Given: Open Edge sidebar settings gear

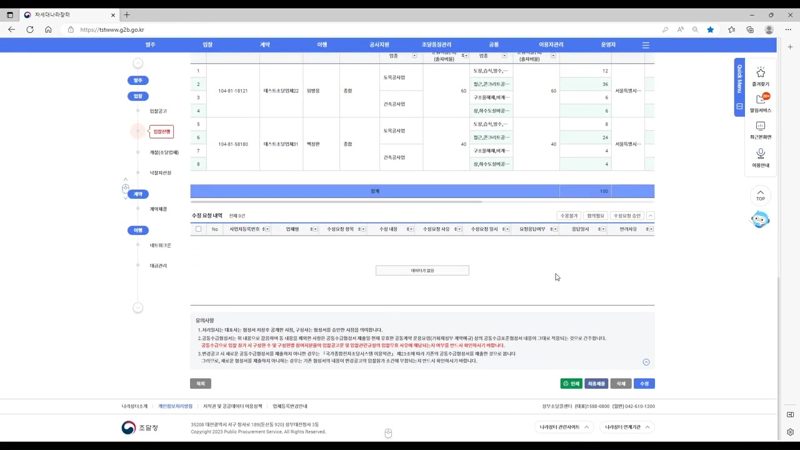Looking at the screenshot, I should click(790, 432).
